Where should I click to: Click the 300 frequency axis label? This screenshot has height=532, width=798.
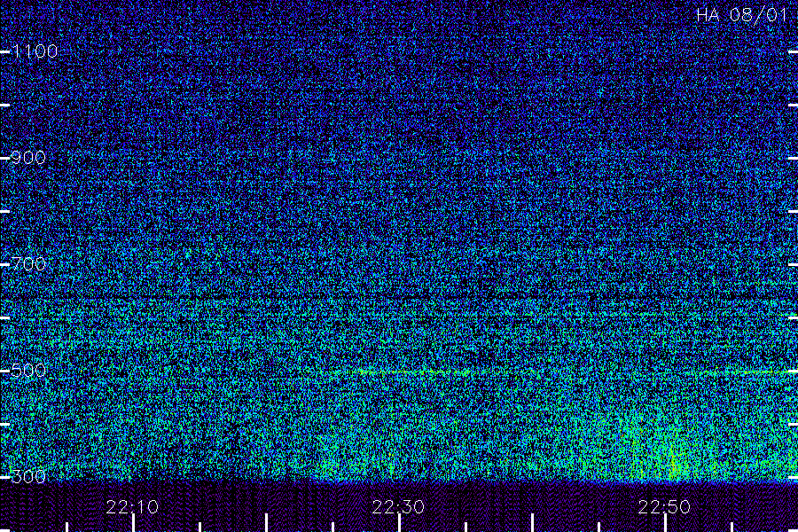[28, 476]
